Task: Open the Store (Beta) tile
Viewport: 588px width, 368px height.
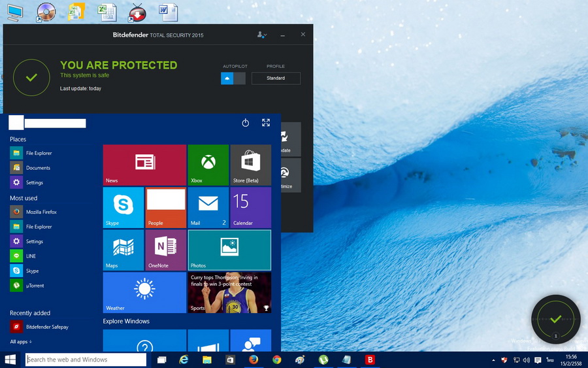Action: (250, 165)
